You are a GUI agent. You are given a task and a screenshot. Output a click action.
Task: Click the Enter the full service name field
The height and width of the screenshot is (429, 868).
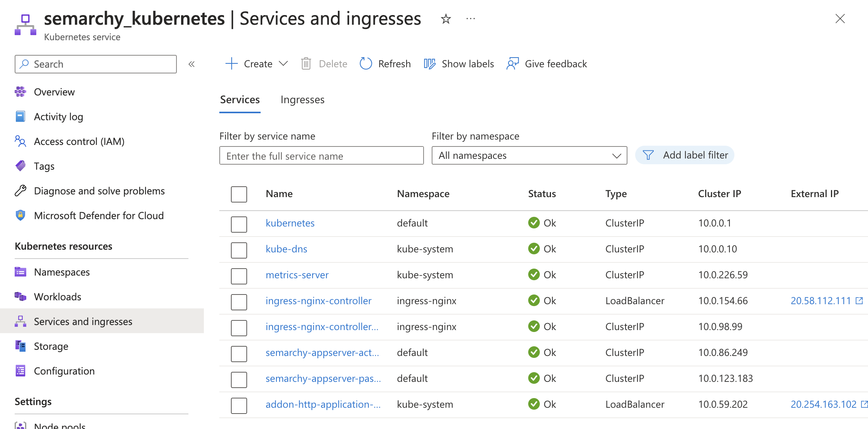[x=321, y=155]
